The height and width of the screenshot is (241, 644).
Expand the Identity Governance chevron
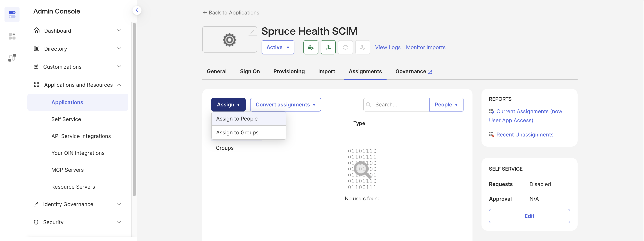click(119, 204)
